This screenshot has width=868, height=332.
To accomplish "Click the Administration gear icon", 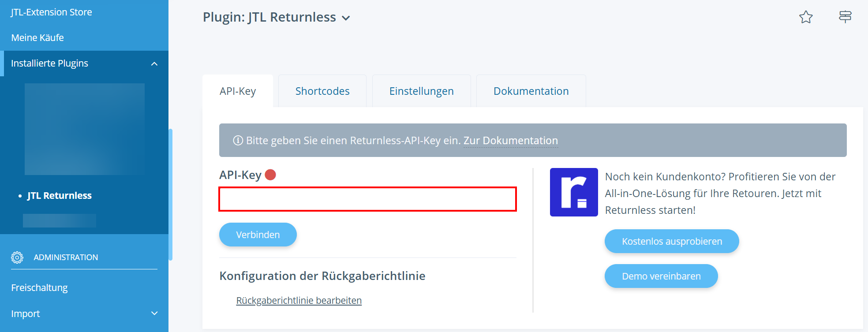I will [17, 257].
